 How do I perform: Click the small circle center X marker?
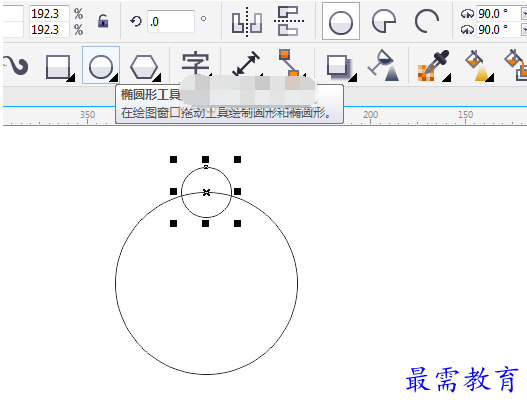pos(206,192)
